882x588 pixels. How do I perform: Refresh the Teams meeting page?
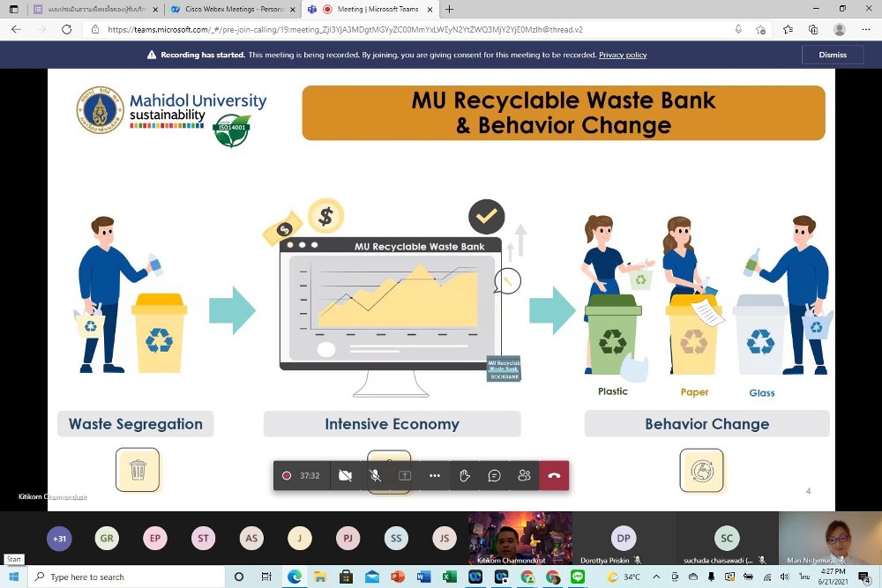pyautogui.click(x=66, y=29)
